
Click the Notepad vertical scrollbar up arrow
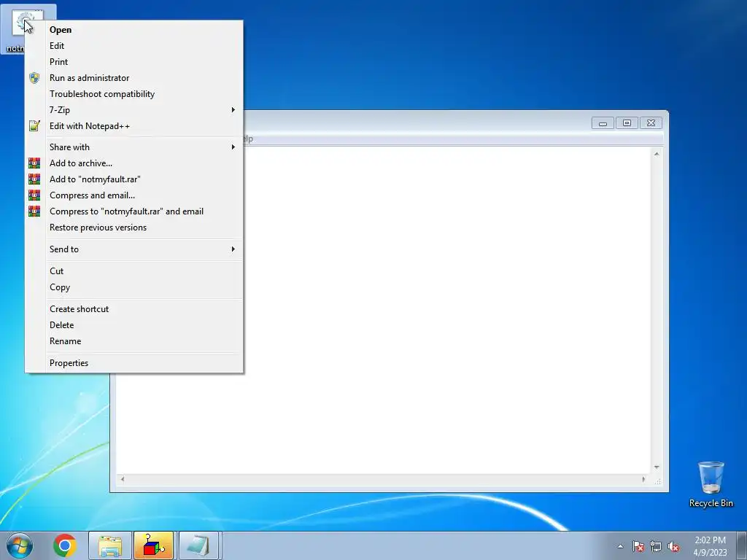tap(657, 154)
